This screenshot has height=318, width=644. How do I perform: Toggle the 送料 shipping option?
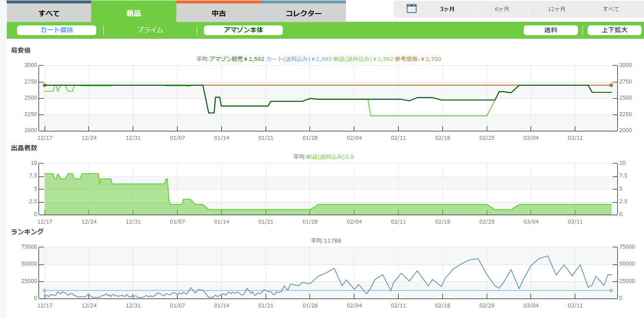pyautogui.click(x=550, y=30)
